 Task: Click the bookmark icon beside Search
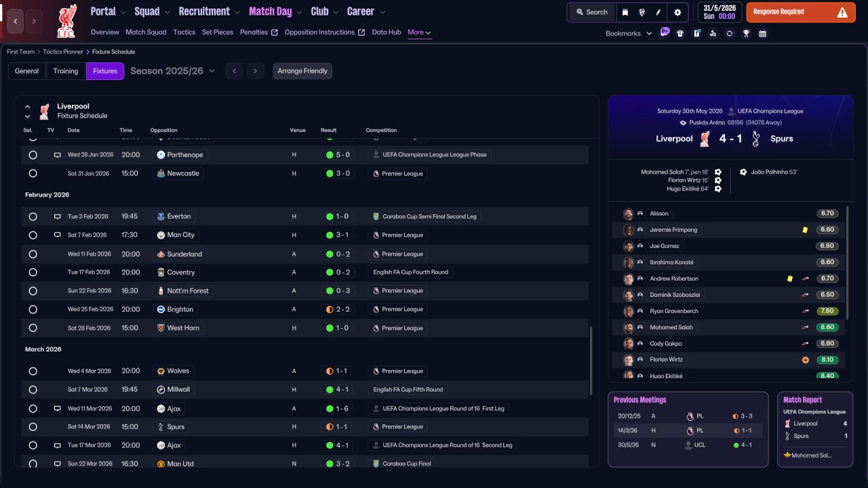625,12
